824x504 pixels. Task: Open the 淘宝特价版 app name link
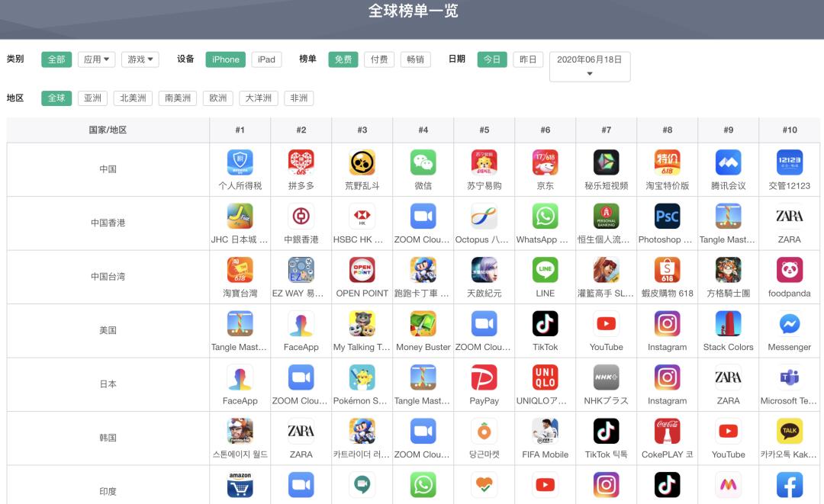(668, 186)
